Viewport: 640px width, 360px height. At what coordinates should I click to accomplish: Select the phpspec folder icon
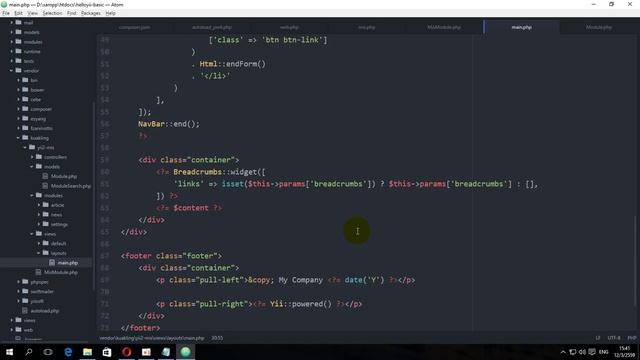click(25, 282)
